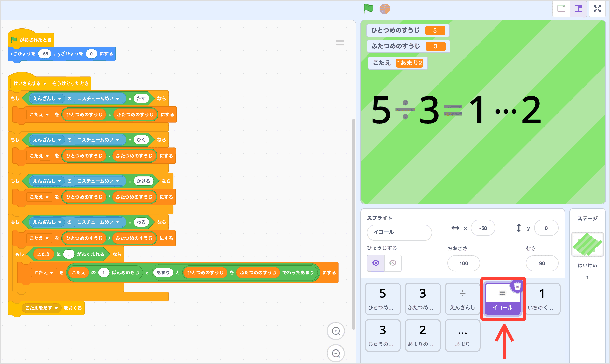Image resolution: width=610 pixels, height=364 pixels.
Task: Select the あまり dots sprite
Action: coord(462,335)
